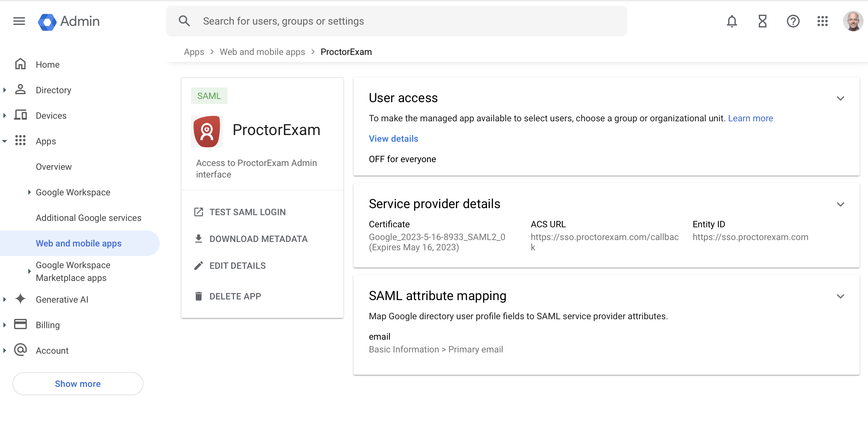Click the Service provider details heading

[434, 204]
